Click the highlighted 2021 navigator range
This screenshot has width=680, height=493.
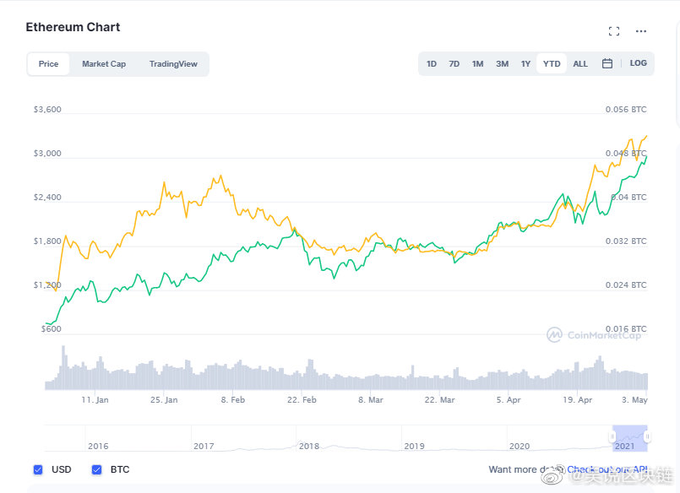coord(630,438)
